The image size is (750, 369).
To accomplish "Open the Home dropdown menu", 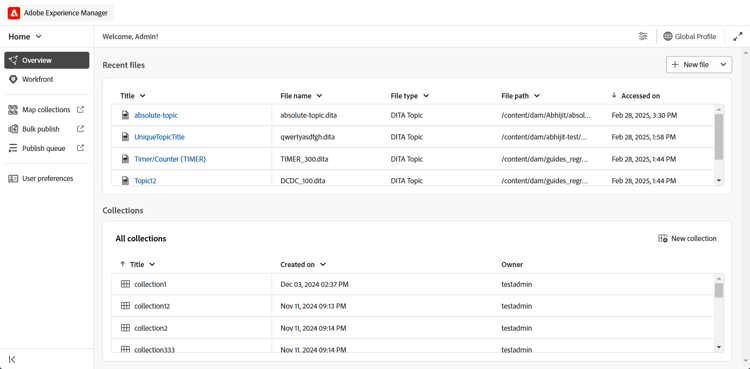I will click(25, 36).
